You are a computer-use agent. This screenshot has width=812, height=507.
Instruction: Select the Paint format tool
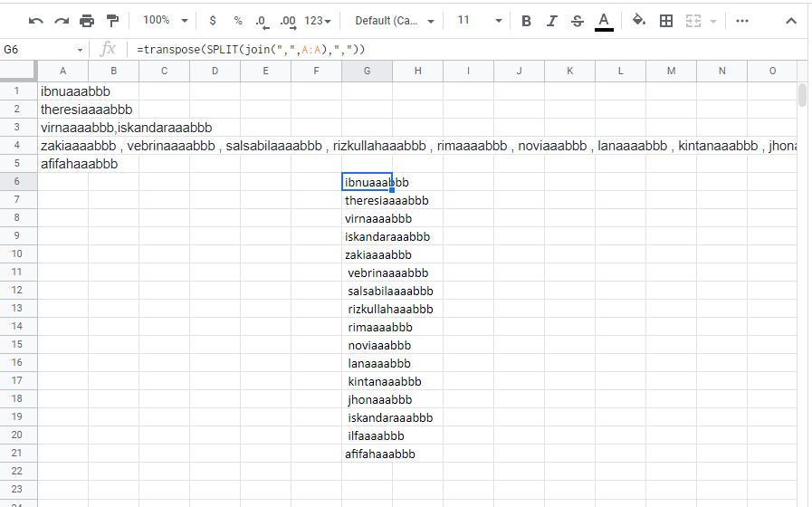coord(112,21)
